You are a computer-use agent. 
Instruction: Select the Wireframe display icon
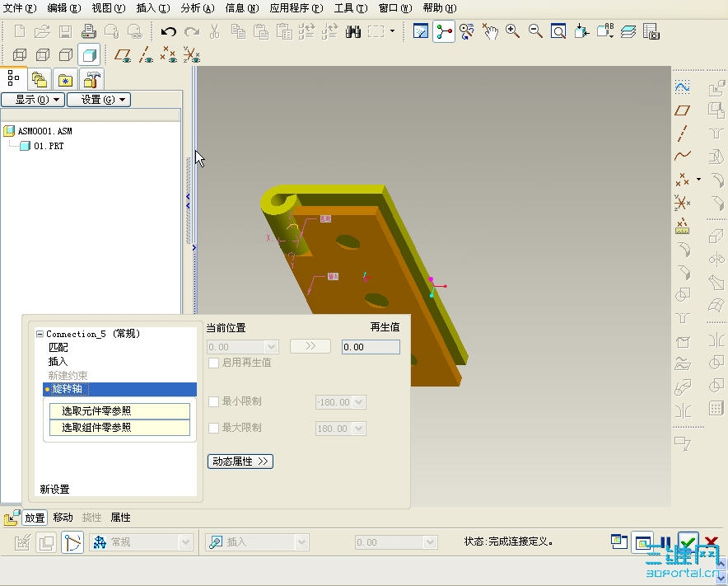coord(20,55)
